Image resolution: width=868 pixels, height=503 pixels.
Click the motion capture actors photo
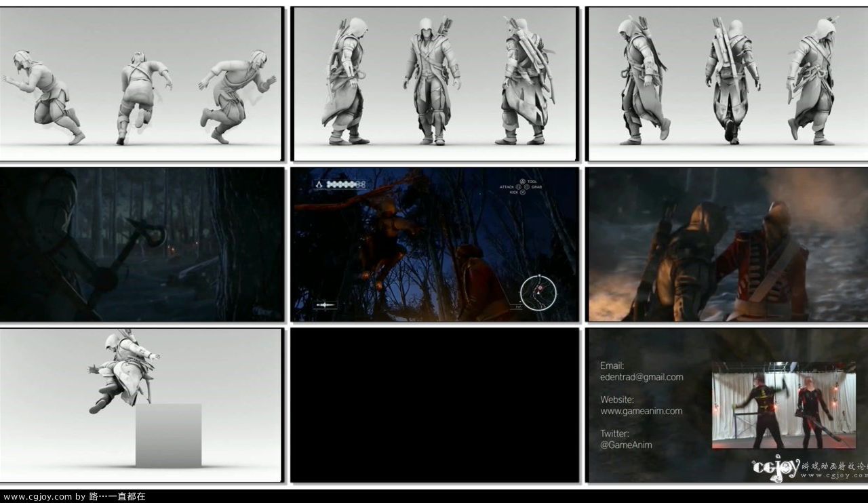pos(784,405)
